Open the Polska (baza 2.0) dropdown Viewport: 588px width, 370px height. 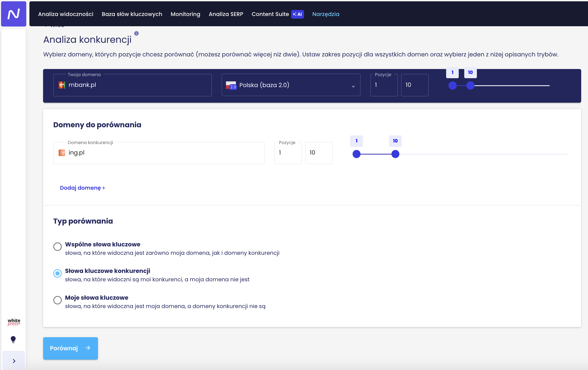pyautogui.click(x=291, y=85)
